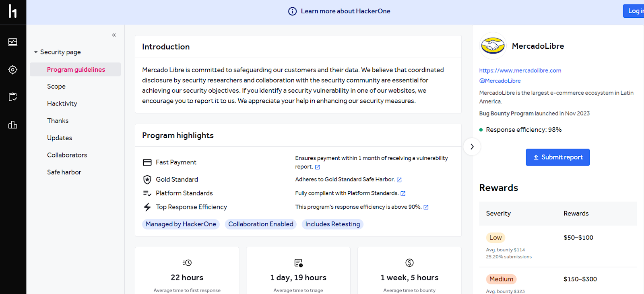
Task: Click the Managed by HackerOne tag
Action: [x=181, y=224]
